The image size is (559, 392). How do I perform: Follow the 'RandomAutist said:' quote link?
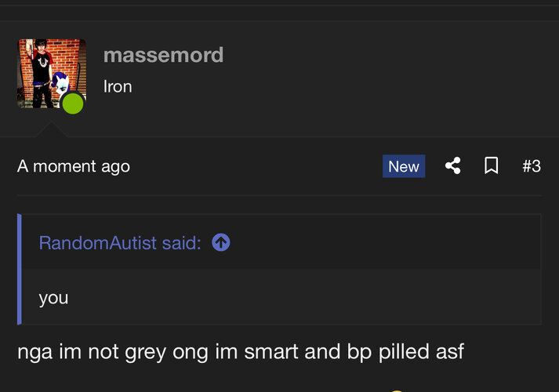(x=120, y=243)
